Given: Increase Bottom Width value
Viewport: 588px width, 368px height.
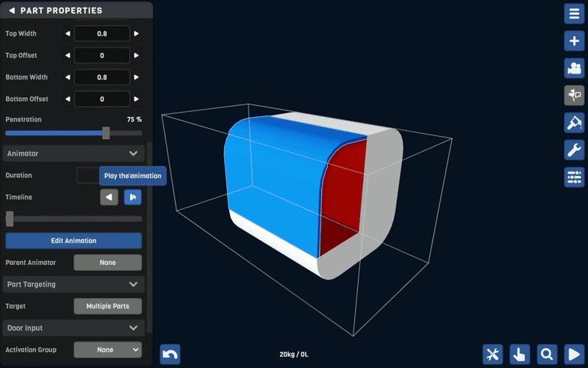Looking at the screenshot, I should point(137,77).
